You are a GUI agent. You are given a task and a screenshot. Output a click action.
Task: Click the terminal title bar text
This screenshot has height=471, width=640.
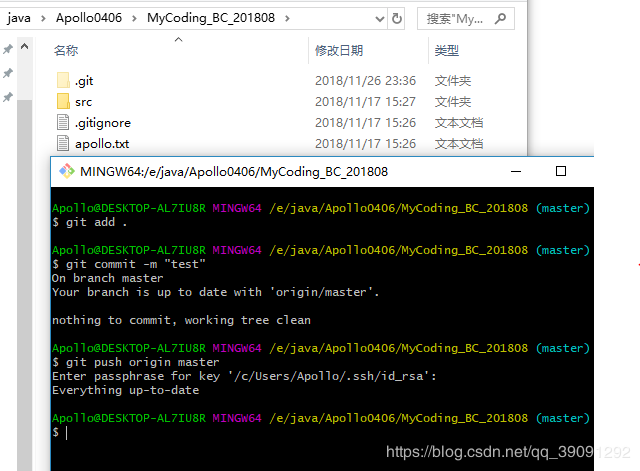click(x=234, y=172)
